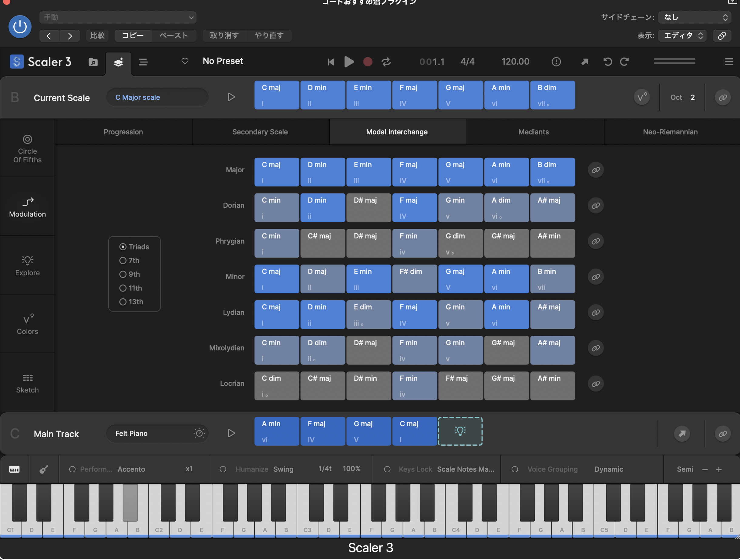Image resolution: width=740 pixels, height=560 pixels.
Task: Click the Paste button in host bar
Action: click(173, 35)
